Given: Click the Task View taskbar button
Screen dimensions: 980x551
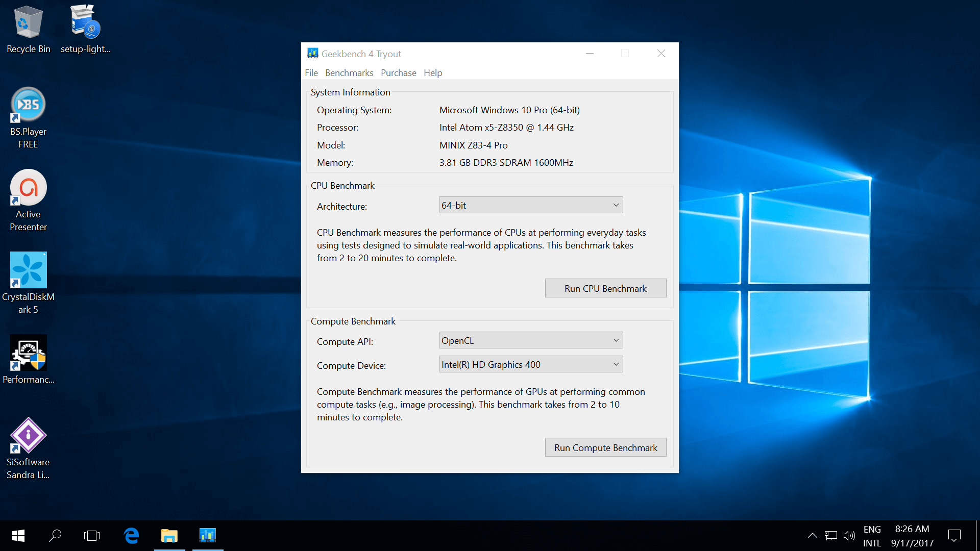Looking at the screenshot, I should pos(92,535).
